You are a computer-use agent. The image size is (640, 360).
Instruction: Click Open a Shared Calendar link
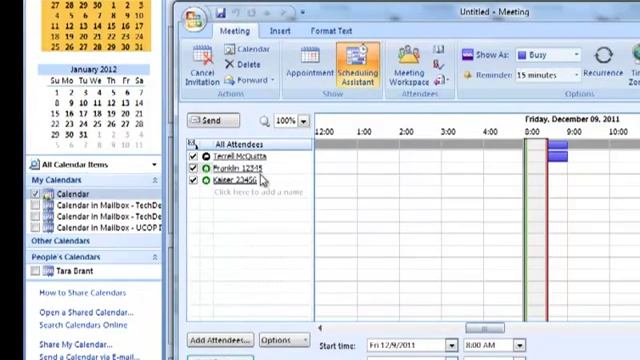[86, 313]
